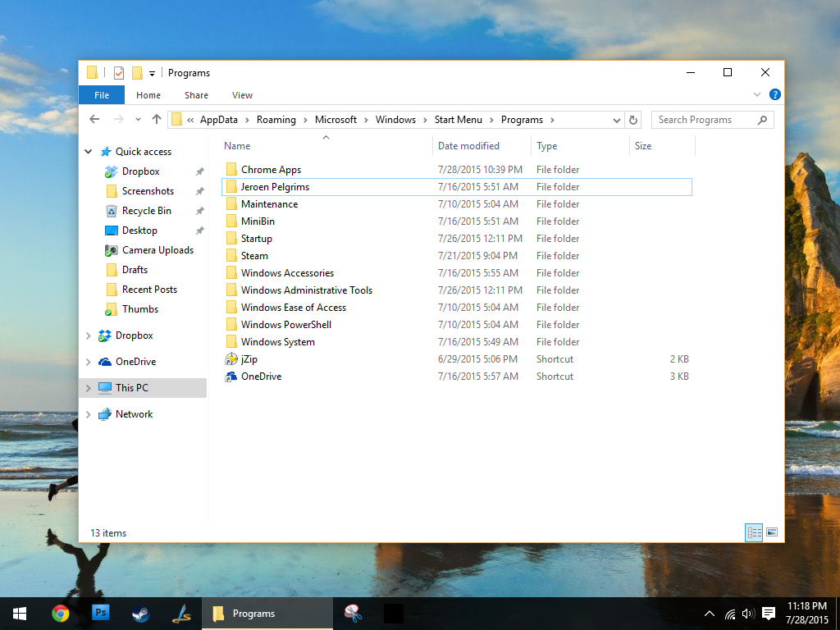Click Windows in the address bar

pyautogui.click(x=395, y=120)
